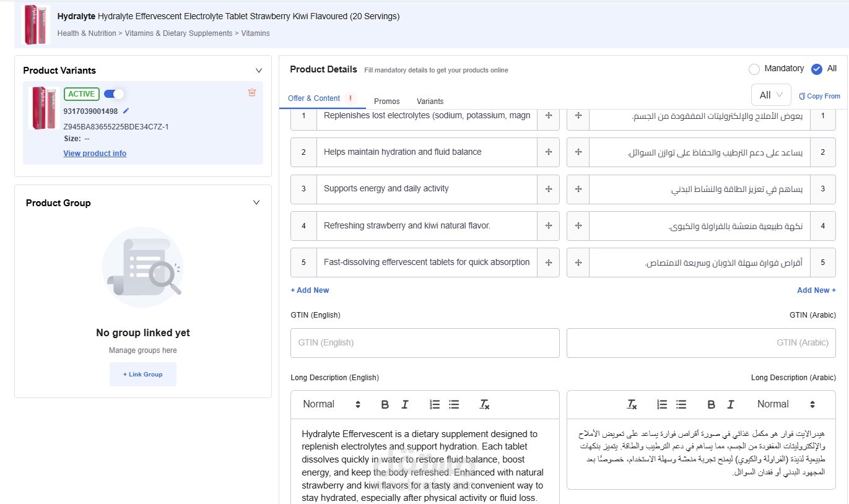Click the error indicator on Offer & Content tab
Viewport: 849px width, 504px height.
tap(350, 98)
